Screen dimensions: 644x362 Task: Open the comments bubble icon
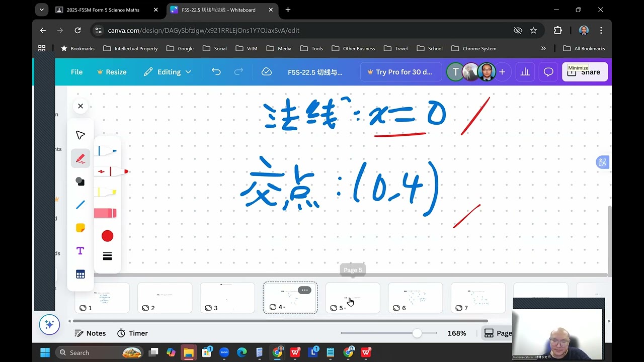pos(548,72)
